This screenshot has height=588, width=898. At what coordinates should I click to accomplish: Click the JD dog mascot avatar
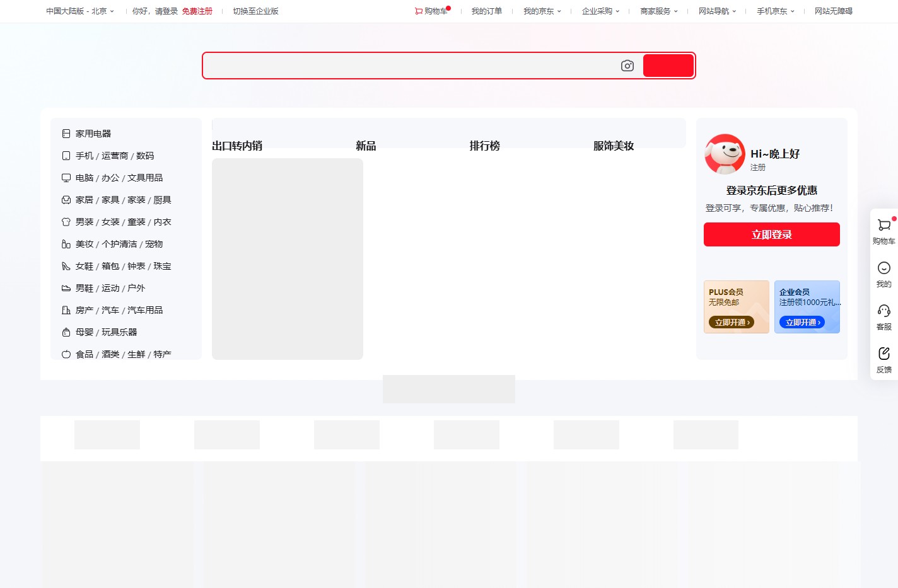click(x=725, y=154)
